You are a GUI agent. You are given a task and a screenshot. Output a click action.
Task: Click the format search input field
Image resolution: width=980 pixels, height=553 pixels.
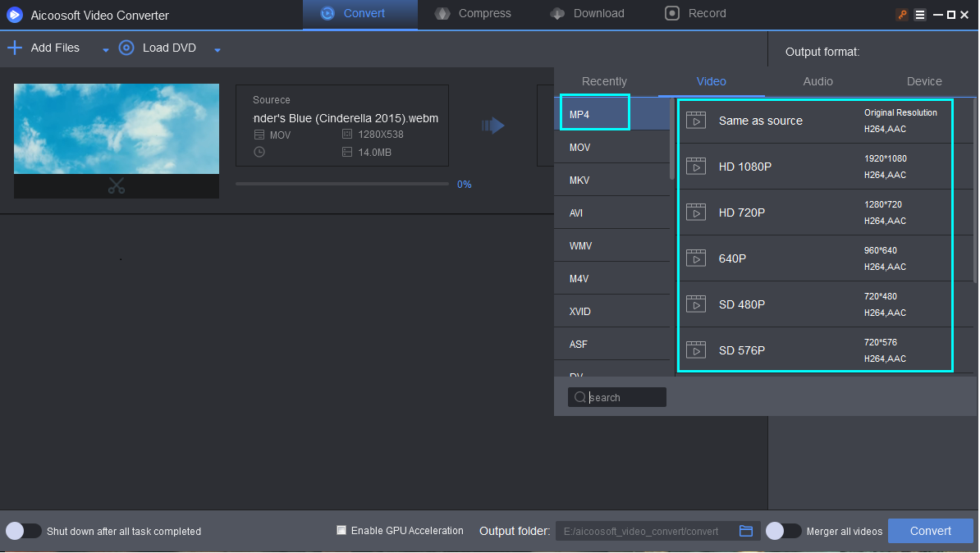(x=617, y=397)
